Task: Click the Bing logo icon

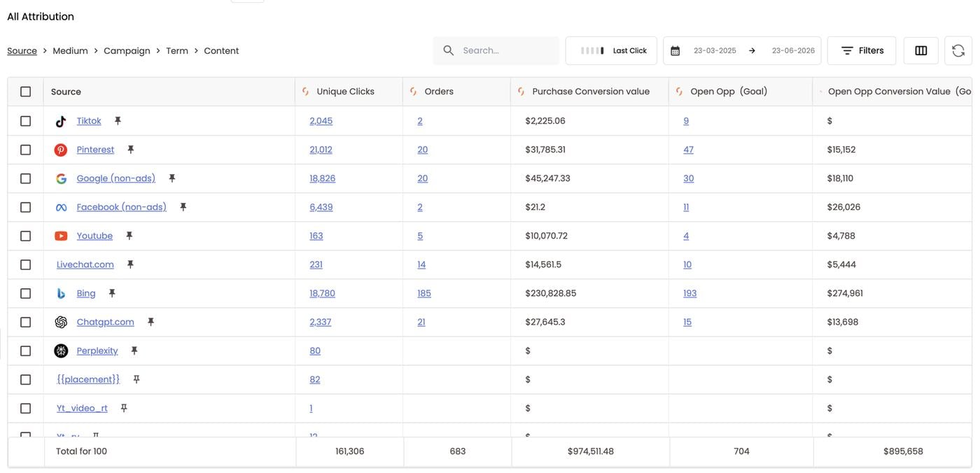Action: [61, 293]
